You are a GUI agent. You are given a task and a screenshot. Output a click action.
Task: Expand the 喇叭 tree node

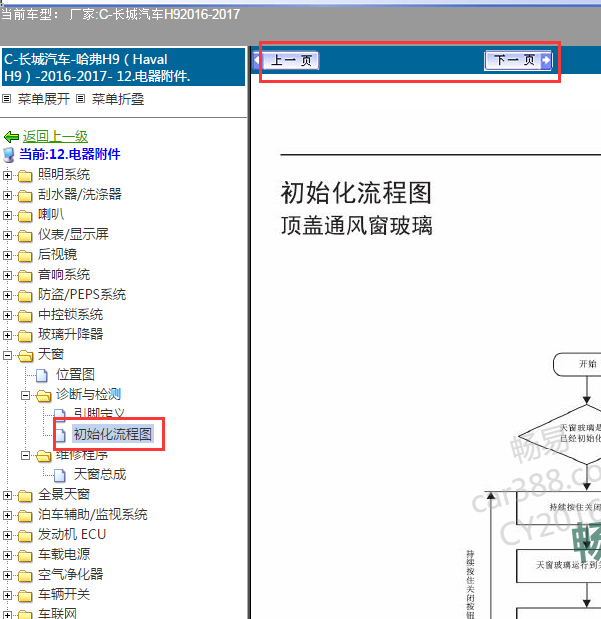pos(7,215)
